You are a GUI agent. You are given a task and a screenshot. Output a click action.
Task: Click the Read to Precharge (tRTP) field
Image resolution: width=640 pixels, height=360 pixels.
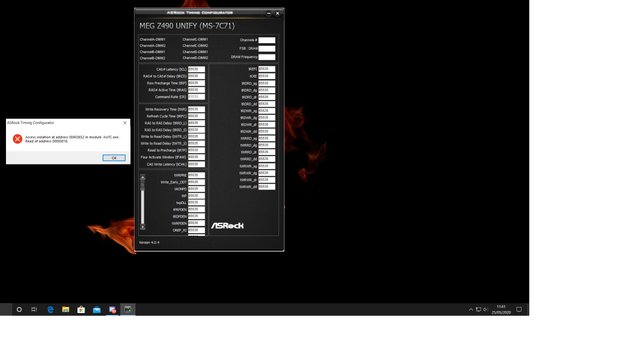point(196,150)
